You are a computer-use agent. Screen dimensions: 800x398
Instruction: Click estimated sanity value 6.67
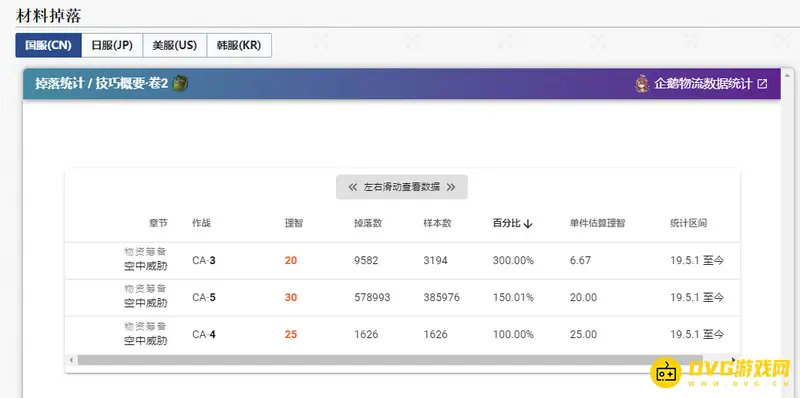[x=580, y=261]
